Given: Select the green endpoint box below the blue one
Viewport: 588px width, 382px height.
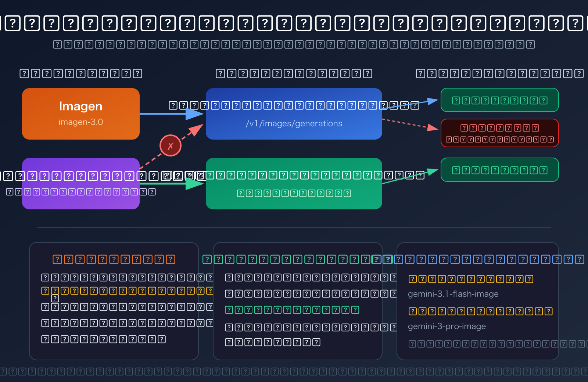Looking at the screenshot, I should pyautogui.click(x=294, y=184).
